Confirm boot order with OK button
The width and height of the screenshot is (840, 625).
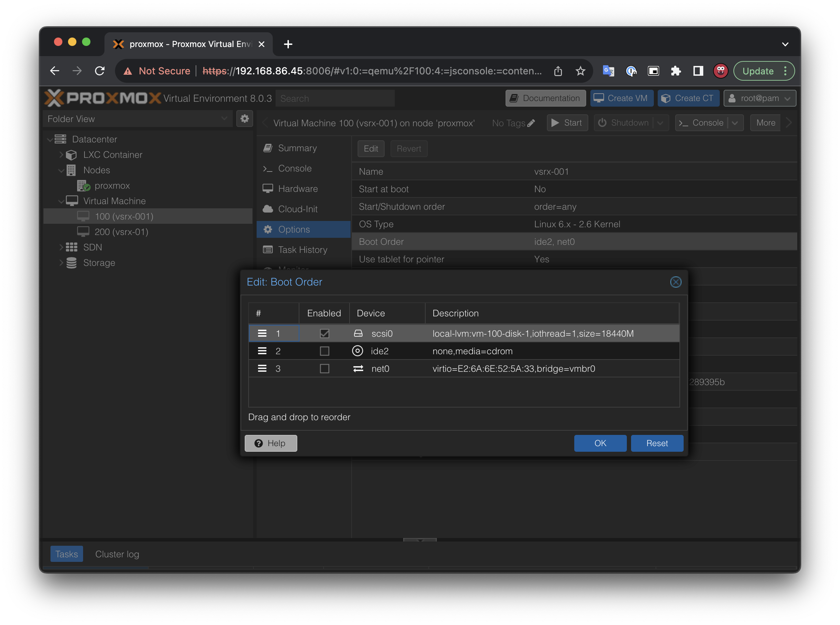tap(600, 443)
